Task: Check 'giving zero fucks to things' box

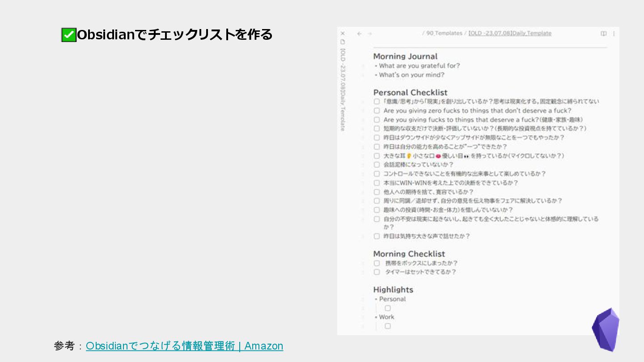Action: (x=377, y=110)
